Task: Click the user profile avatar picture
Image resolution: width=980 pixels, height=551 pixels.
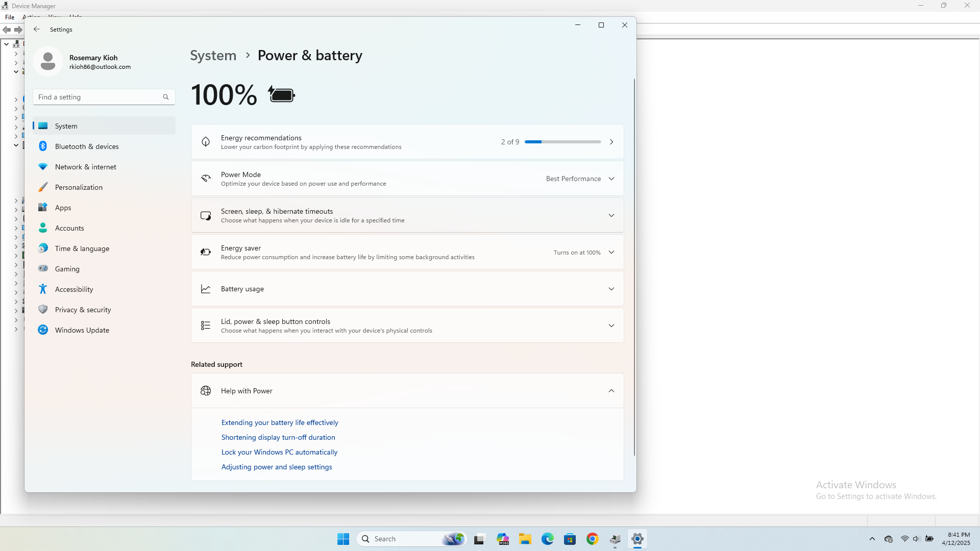Action: pyautogui.click(x=48, y=61)
